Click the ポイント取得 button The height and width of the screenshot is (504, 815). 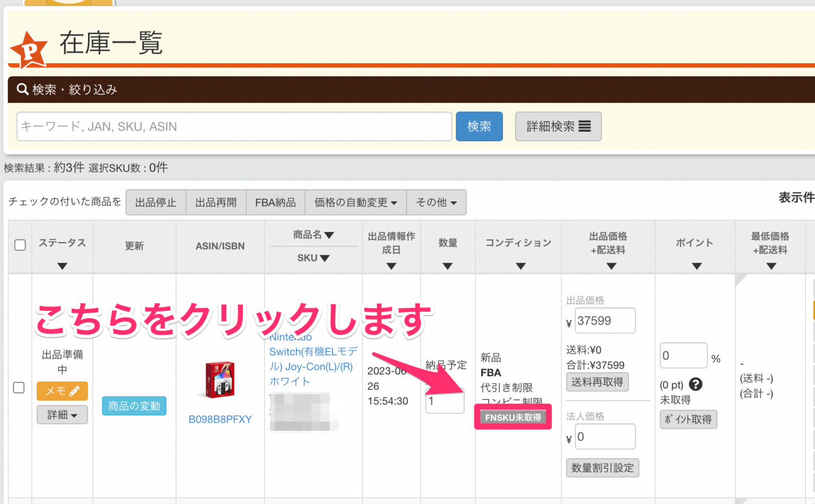coord(688,419)
